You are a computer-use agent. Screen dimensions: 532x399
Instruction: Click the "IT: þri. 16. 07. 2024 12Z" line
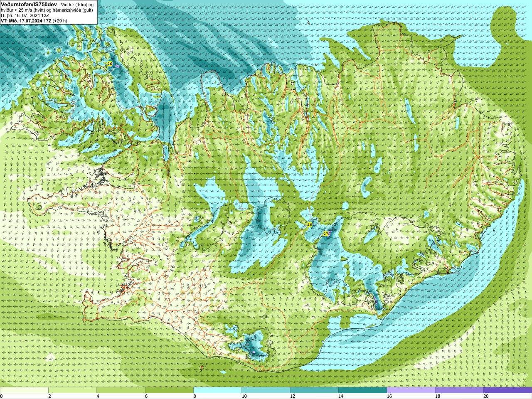point(25,15)
